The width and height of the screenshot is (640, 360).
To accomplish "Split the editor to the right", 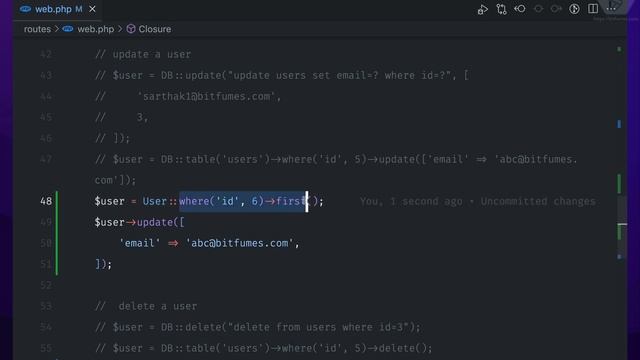I will pos(593,9).
